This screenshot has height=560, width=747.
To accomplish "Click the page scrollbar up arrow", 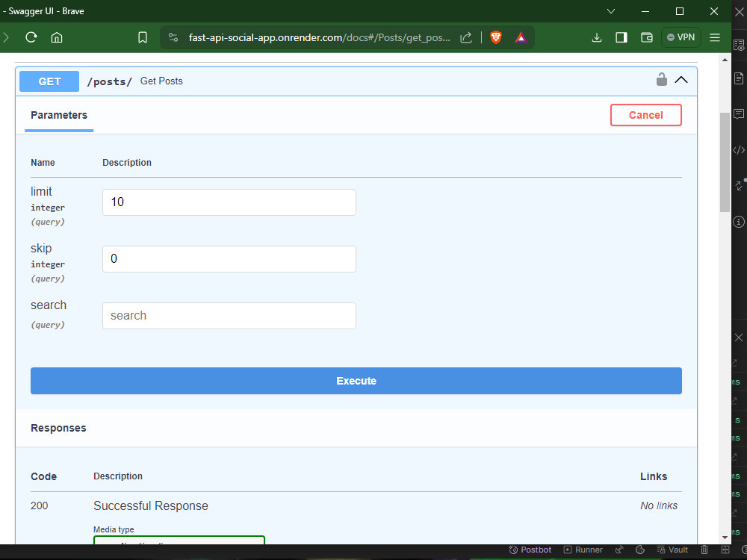I will click(725, 60).
